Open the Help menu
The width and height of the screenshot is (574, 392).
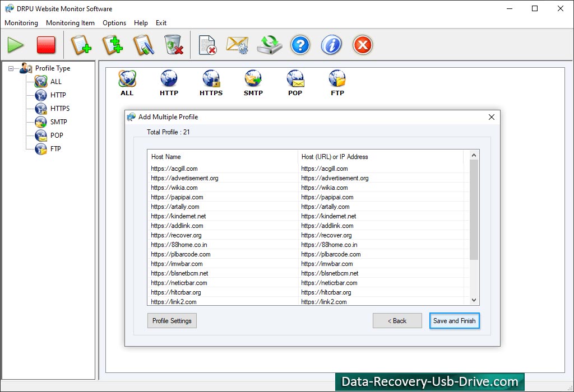coord(141,22)
